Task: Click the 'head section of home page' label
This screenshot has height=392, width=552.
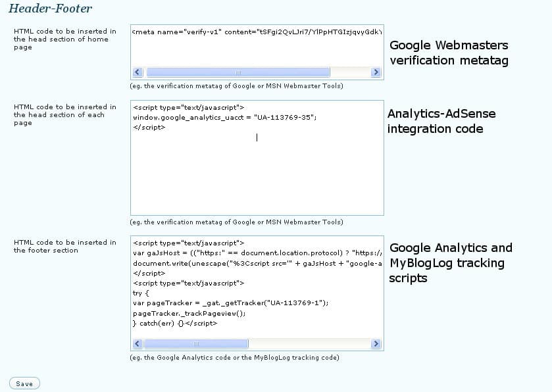Action: point(64,39)
